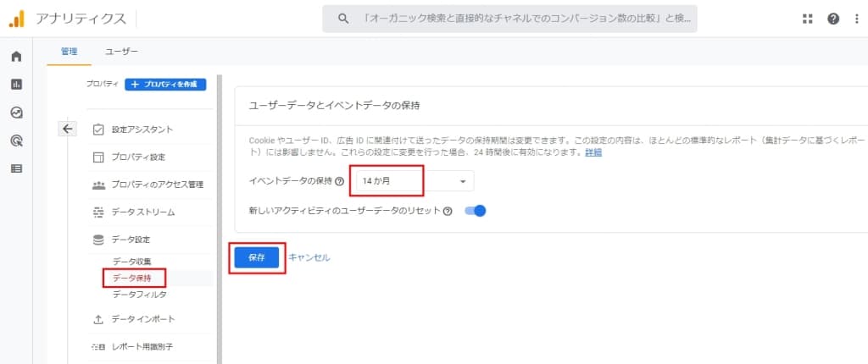868x364 pixels.
Task: Switch to the 管理 tab
Action: 70,52
